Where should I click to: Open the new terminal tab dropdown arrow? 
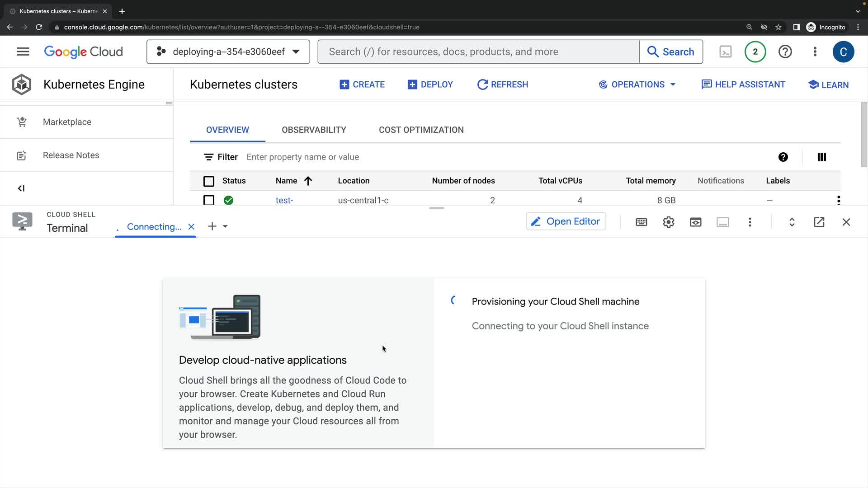pyautogui.click(x=225, y=226)
